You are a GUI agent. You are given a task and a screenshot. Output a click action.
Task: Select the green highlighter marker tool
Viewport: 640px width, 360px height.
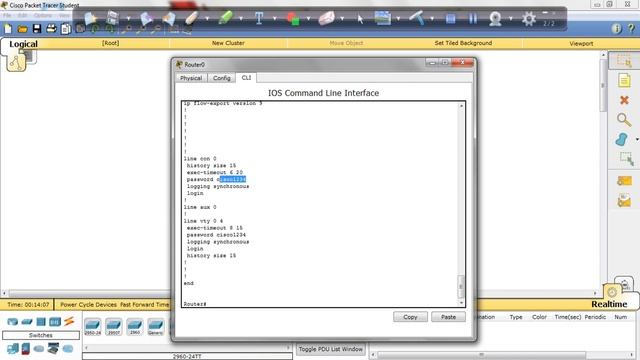pos(225,18)
